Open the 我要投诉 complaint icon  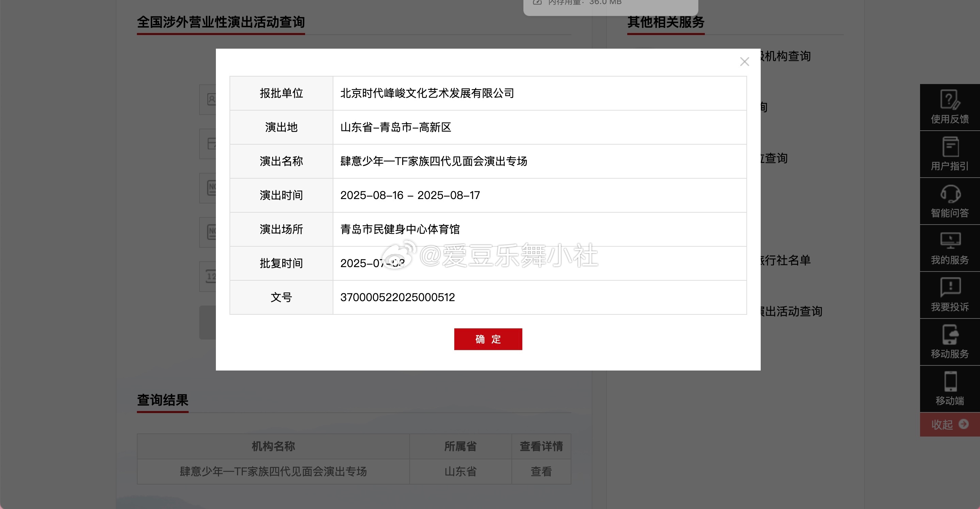(x=950, y=295)
